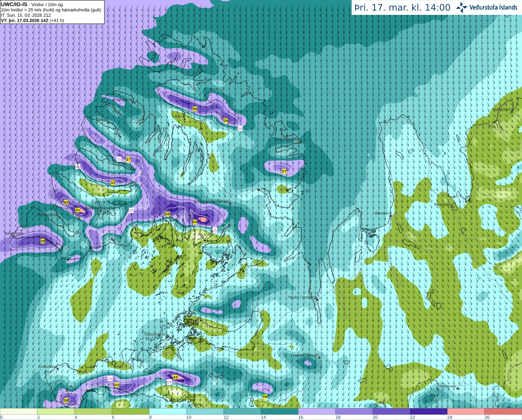522x420 pixels.
Task: Select the Blönduós station label
Action: (383, 213)
